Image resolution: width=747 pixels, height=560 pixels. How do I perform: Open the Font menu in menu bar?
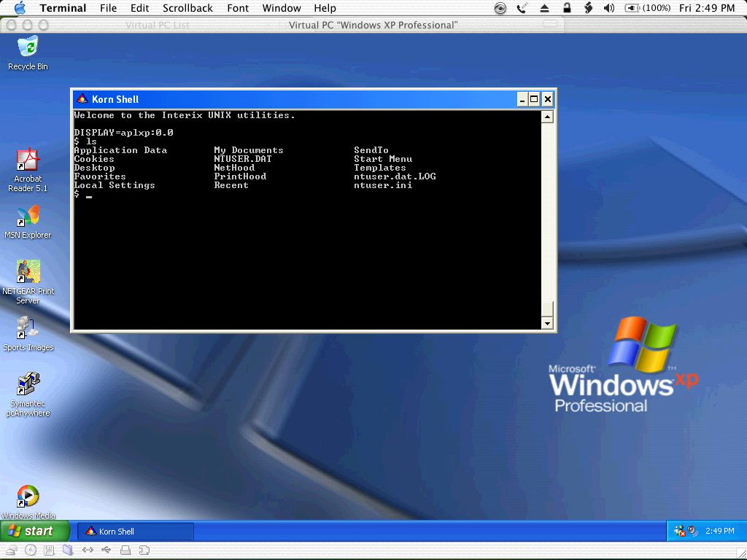pyautogui.click(x=238, y=8)
